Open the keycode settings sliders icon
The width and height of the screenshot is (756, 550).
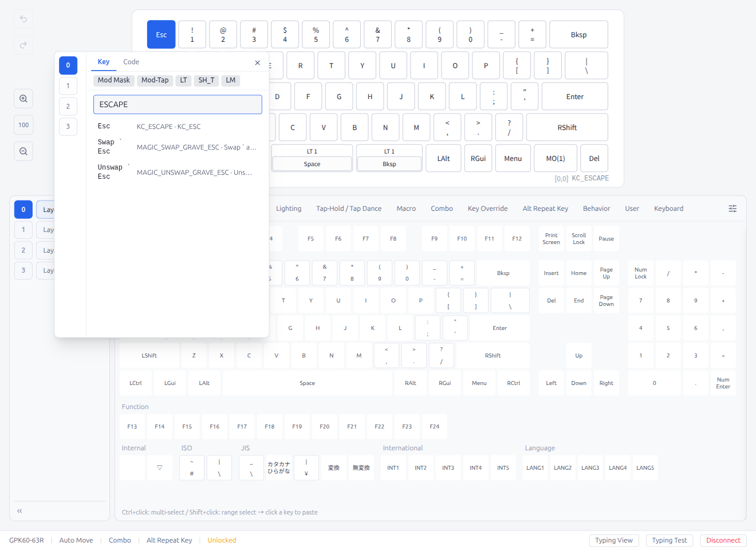733,209
